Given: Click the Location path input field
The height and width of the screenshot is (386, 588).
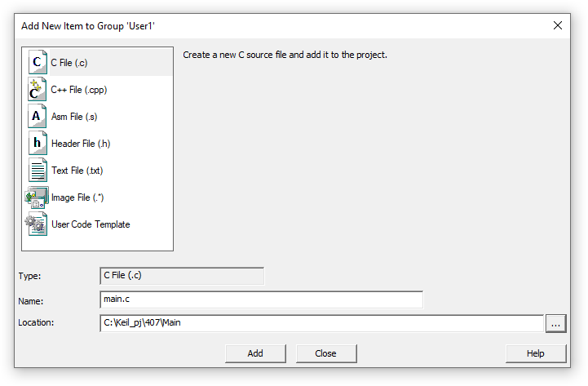Looking at the screenshot, I should [x=322, y=323].
